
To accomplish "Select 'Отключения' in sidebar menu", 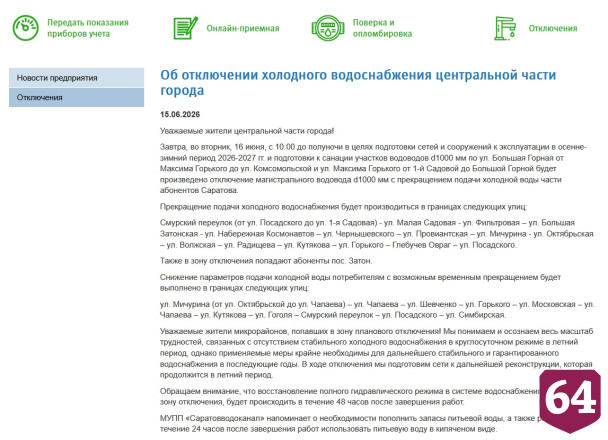I will (76, 97).
